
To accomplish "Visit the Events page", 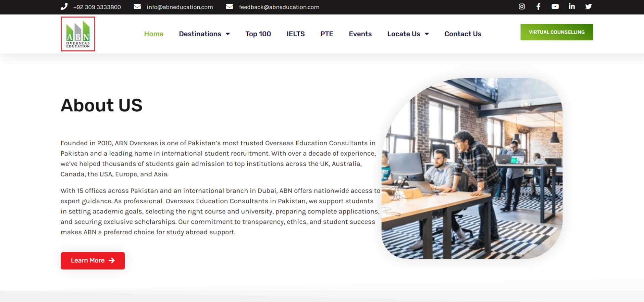I will pyautogui.click(x=360, y=34).
